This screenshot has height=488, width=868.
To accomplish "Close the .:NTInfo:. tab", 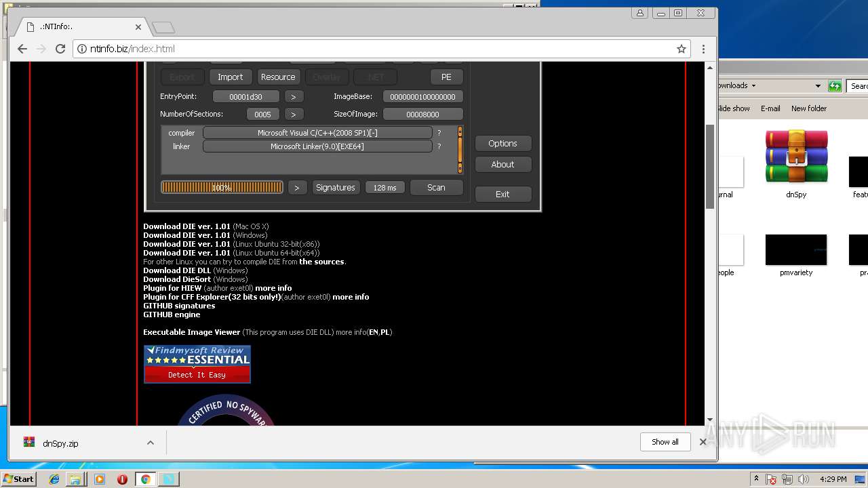I will coord(138,27).
